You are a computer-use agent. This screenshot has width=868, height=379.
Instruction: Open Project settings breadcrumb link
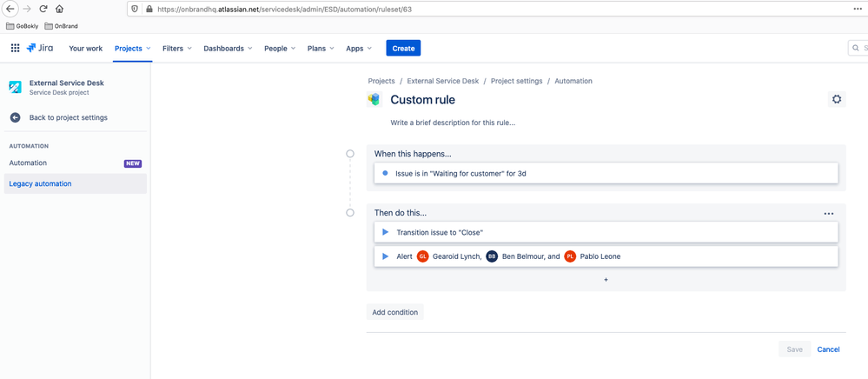(516, 81)
